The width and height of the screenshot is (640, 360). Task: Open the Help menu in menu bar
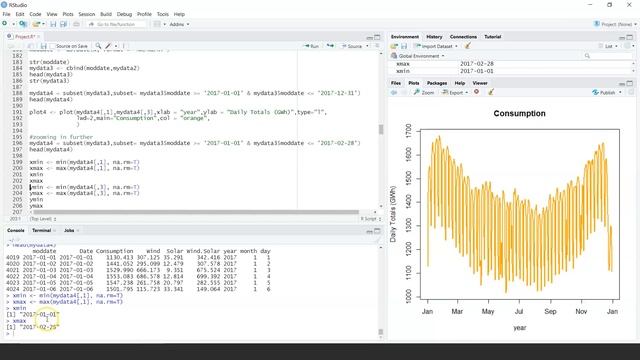click(x=179, y=14)
